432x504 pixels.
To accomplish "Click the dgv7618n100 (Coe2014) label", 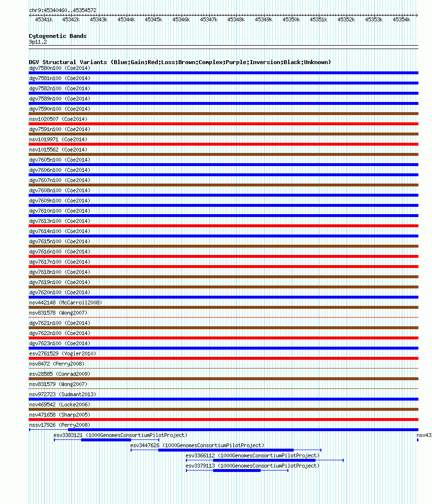I will [x=60, y=272].
